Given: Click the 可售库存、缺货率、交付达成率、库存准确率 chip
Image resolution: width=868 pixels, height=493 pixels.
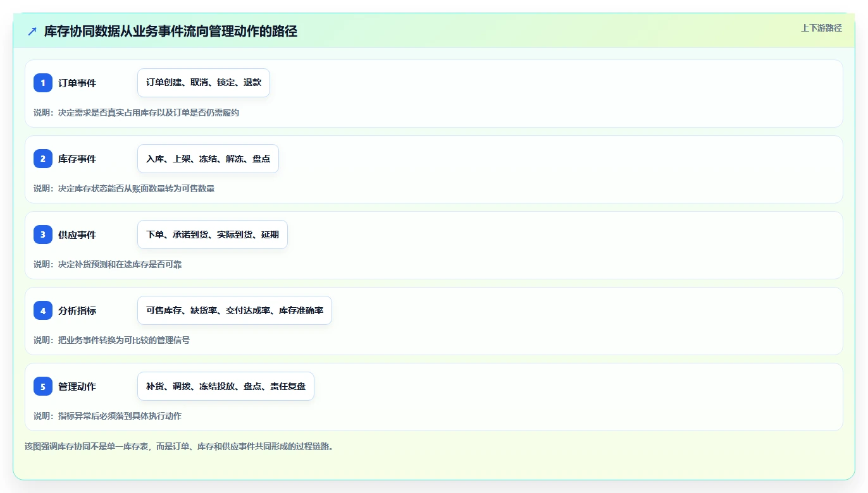Looking at the screenshot, I should click(x=235, y=310).
